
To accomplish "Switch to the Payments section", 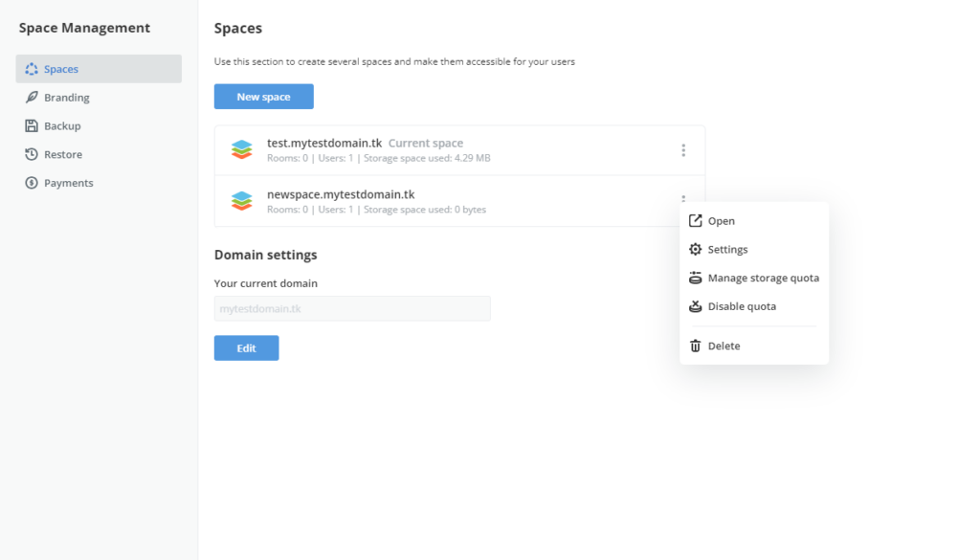I will point(68,183).
